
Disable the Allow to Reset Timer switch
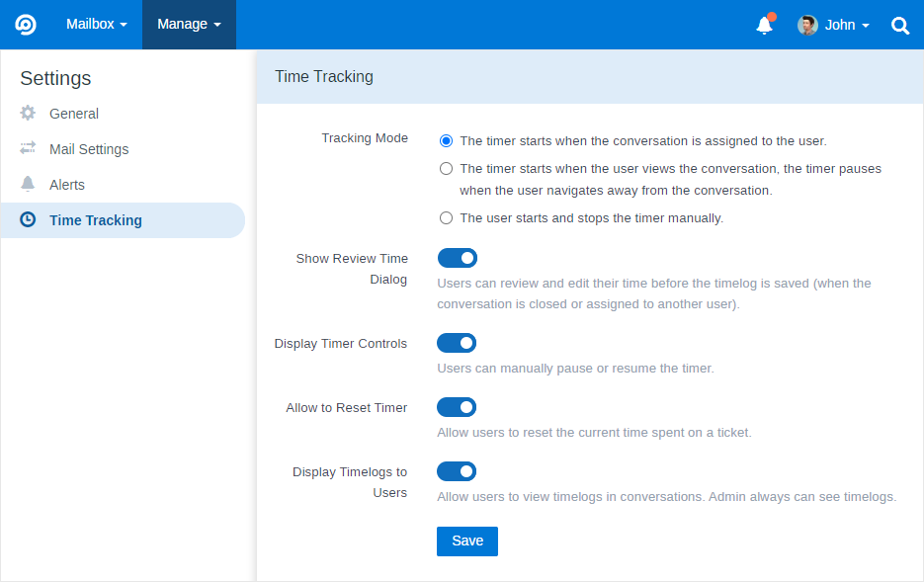(457, 407)
